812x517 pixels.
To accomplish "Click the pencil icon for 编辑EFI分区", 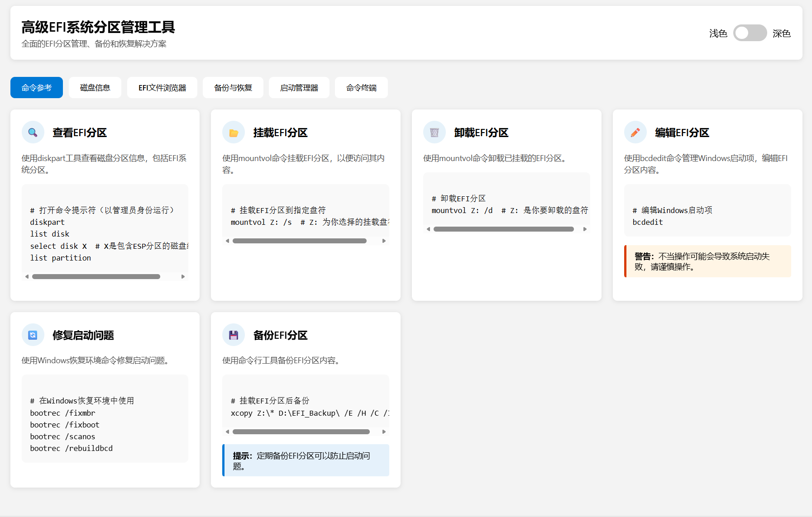I will click(635, 133).
